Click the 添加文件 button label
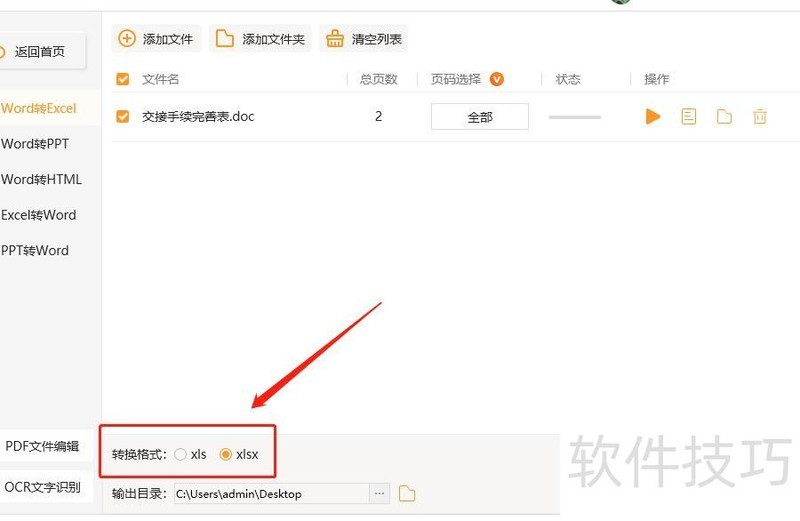Viewport: 800px width, 521px height. [x=168, y=39]
